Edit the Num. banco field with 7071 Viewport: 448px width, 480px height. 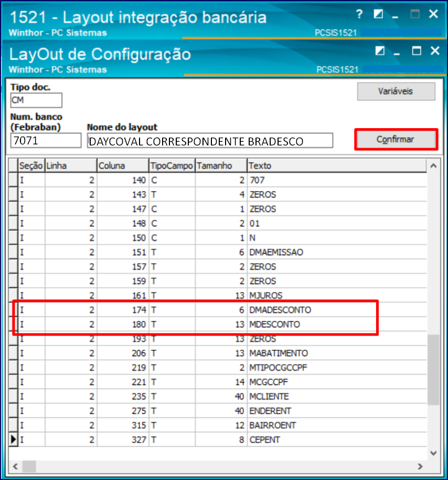click(46, 141)
